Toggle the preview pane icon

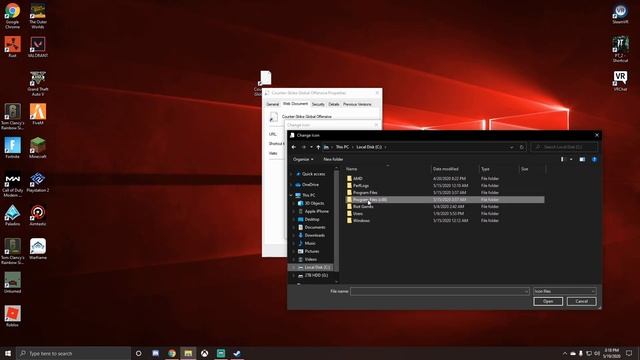[x=582, y=159]
